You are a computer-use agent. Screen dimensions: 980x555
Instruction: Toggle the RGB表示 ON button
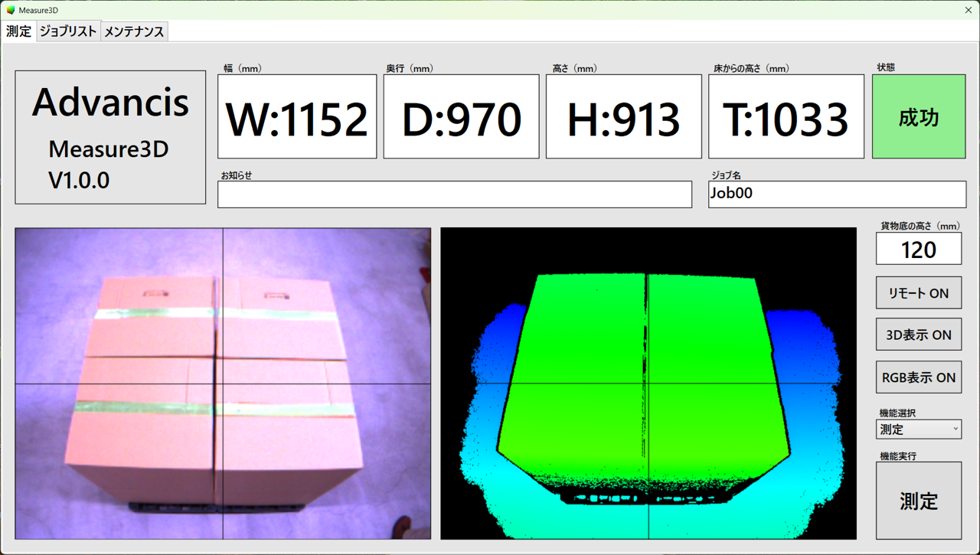coord(918,377)
